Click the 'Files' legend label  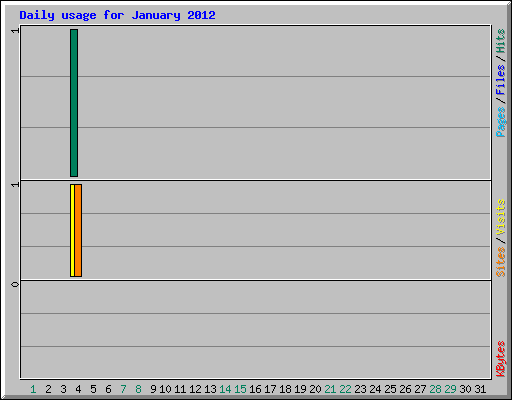click(x=500, y=80)
